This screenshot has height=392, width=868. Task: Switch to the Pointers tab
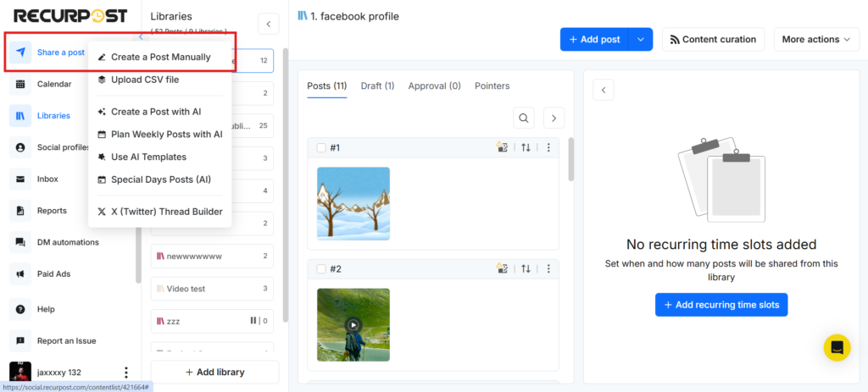(x=492, y=86)
